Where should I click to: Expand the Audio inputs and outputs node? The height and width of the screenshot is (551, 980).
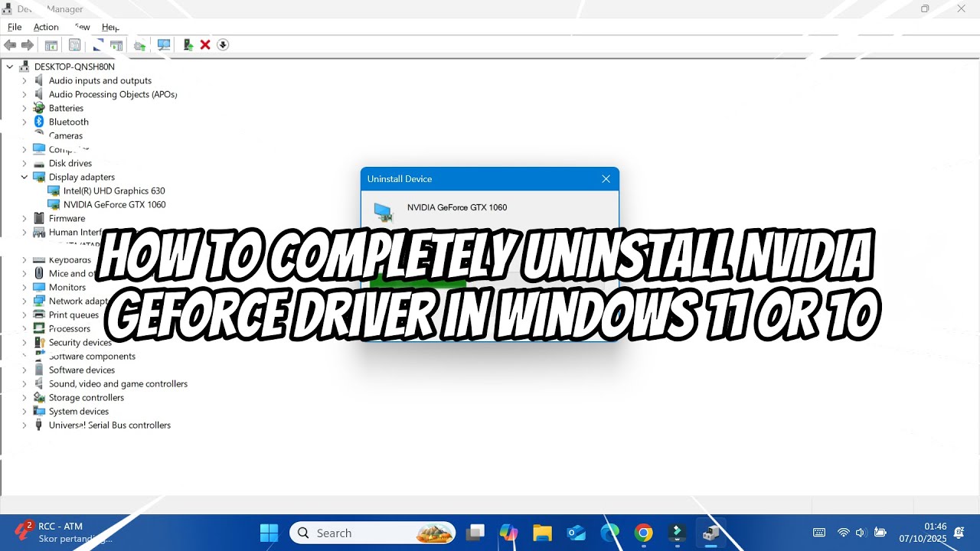click(x=24, y=80)
